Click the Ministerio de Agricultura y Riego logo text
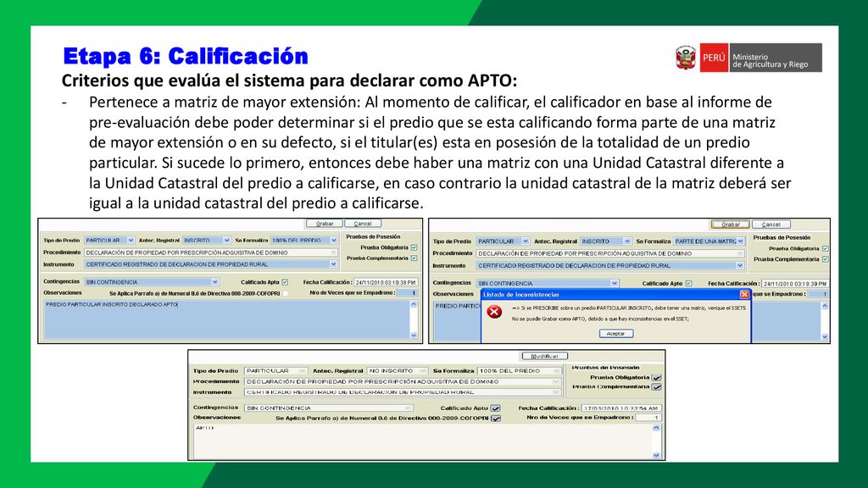 tap(770, 61)
